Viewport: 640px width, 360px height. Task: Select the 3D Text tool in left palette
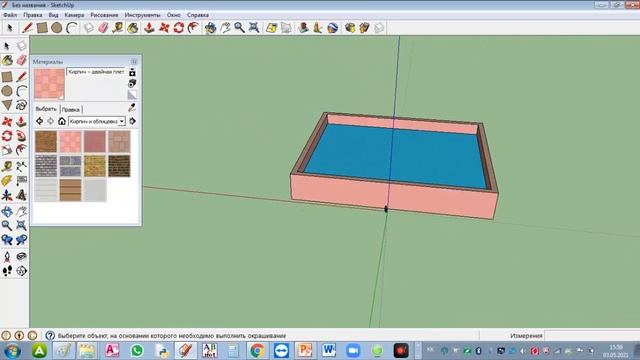coord(21,196)
